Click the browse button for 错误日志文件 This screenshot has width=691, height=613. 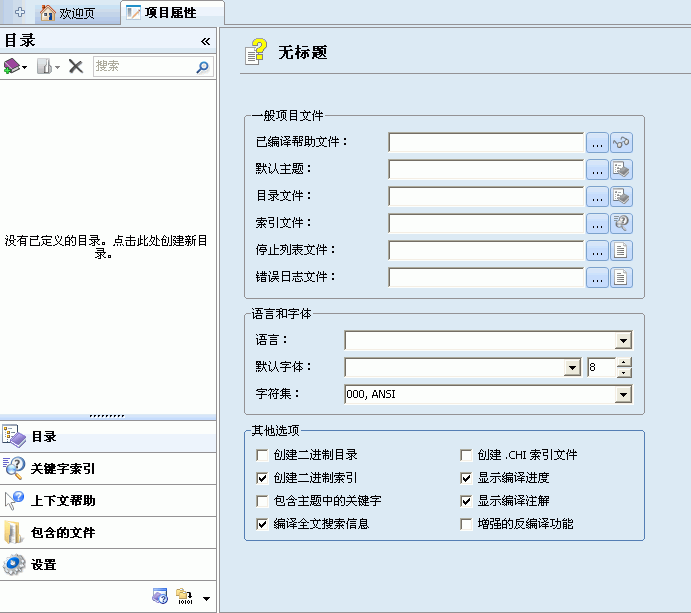[597, 278]
